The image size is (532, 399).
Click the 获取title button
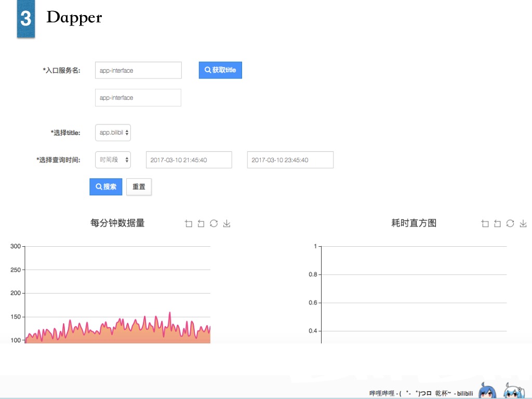click(x=220, y=70)
